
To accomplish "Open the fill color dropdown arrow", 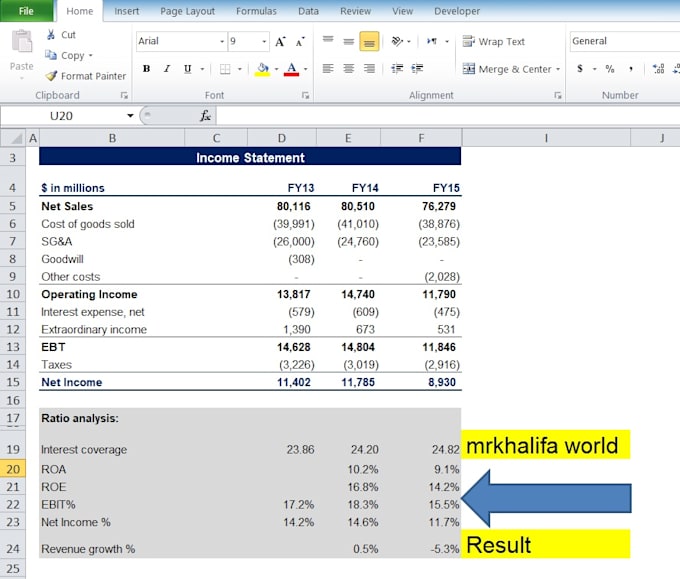I will (277, 69).
